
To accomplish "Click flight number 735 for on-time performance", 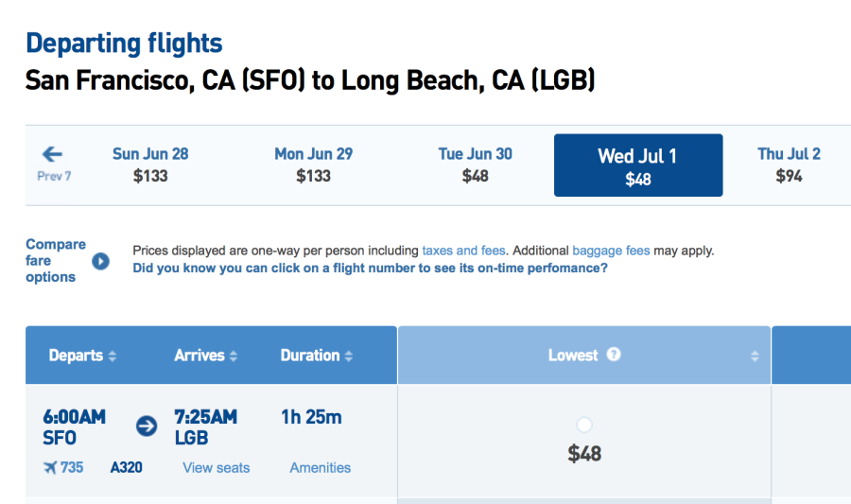I will [x=72, y=467].
